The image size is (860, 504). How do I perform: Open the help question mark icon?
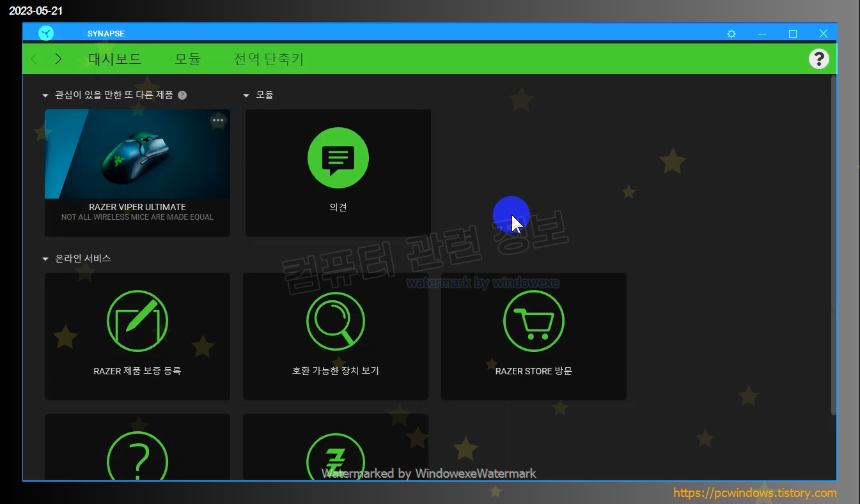pyautogui.click(x=818, y=59)
